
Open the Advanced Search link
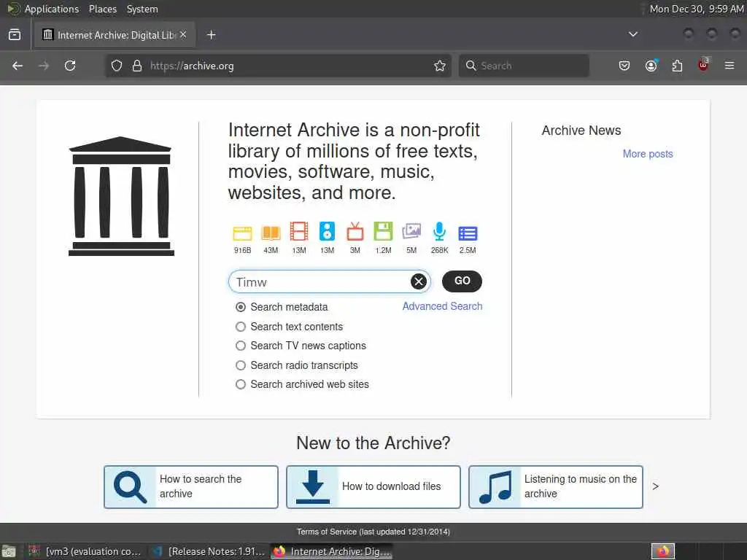click(442, 306)
